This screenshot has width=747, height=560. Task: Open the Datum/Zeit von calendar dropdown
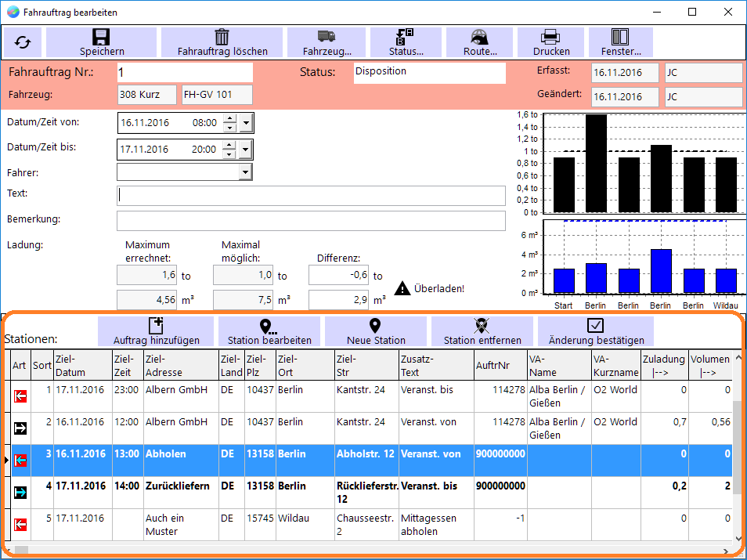(246, 123)
